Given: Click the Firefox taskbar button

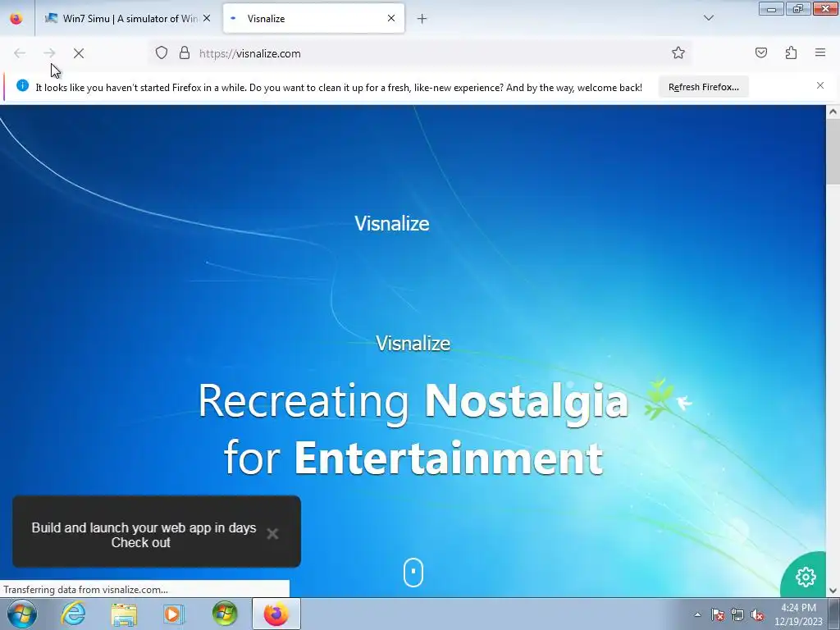Looking at the screenshot, I should [276, 614].
